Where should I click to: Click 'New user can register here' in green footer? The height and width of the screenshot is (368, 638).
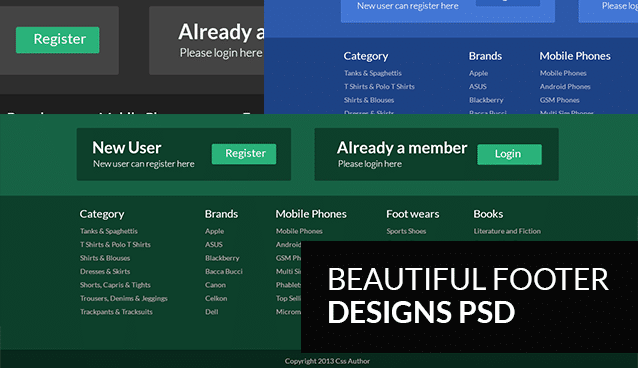144,164
